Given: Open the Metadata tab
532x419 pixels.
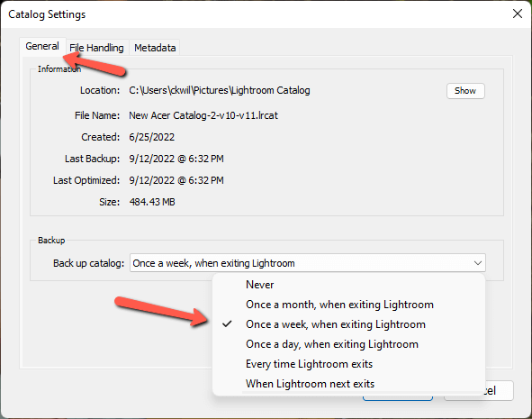Looking at the screenshot, I should [x=155, y=48].
